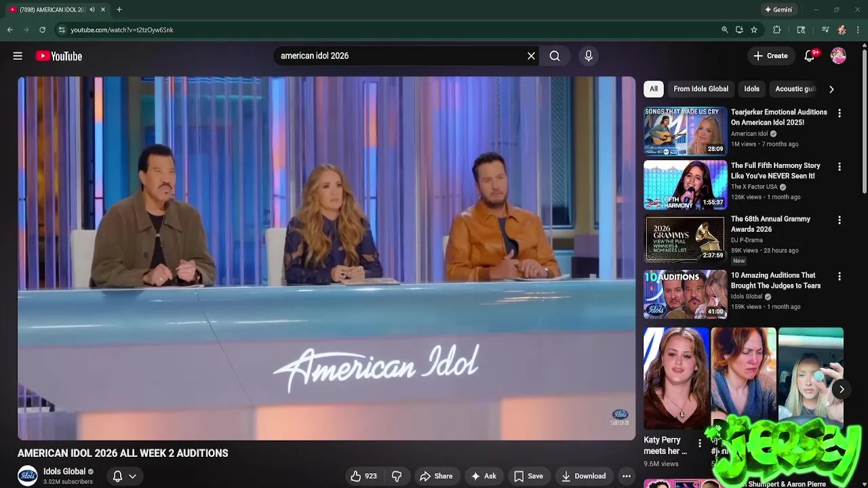The image size is (868, 488).
Task: Click the DJ P-Drama channel name
Action: 747,240
